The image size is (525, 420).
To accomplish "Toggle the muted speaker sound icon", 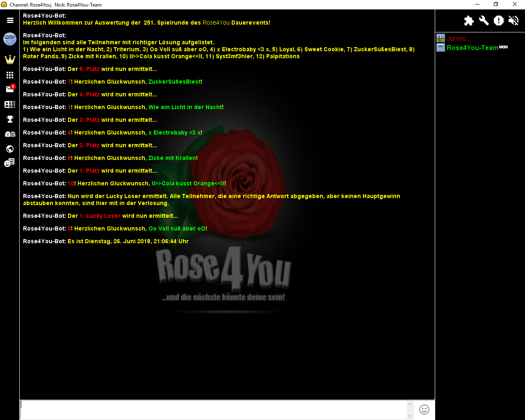I will click(x=514, y=21).
